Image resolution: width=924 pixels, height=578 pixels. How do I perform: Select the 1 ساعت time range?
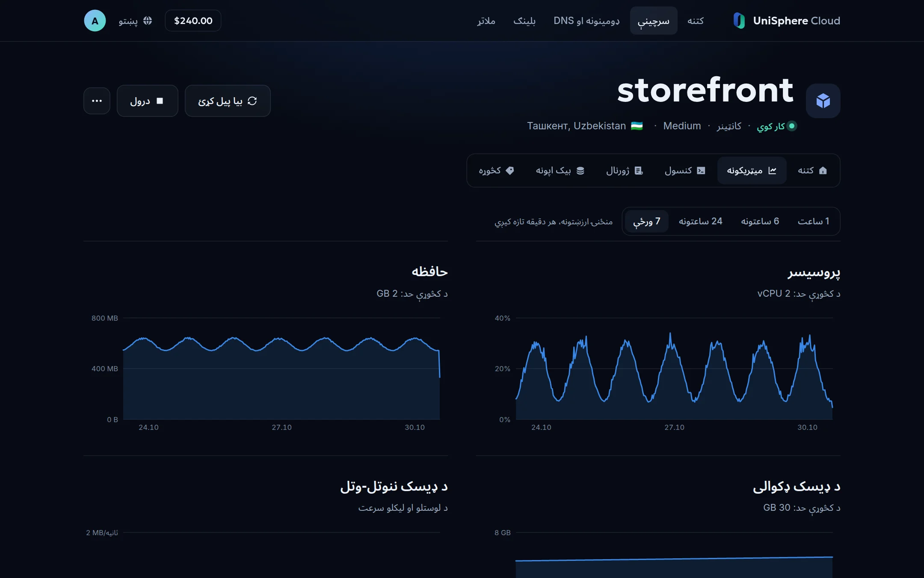813,221
